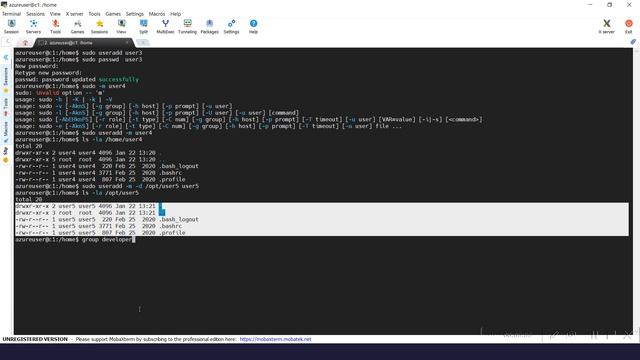Enable MultiExec mode icon
This screenshot has height=360, width=640.
(x=165, y=26)
